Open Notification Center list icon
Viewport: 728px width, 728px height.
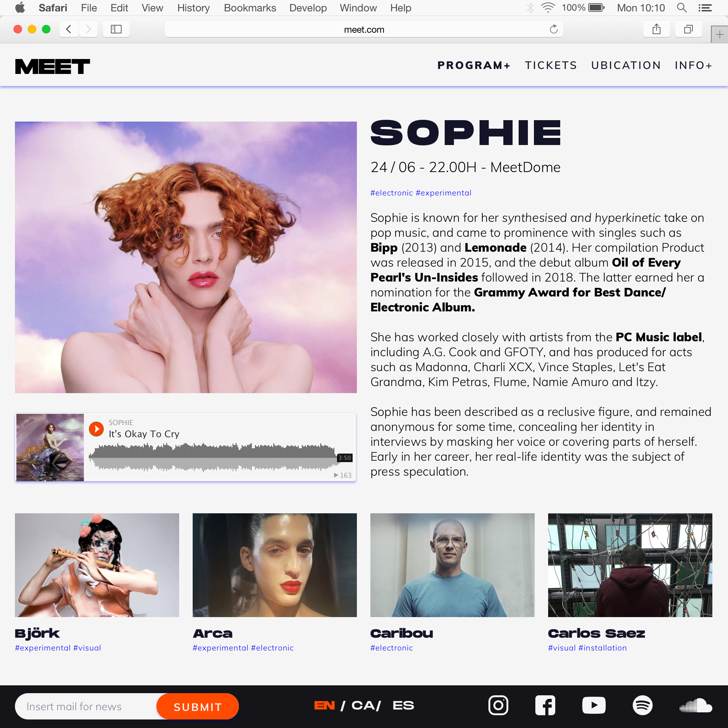[705, 8]
